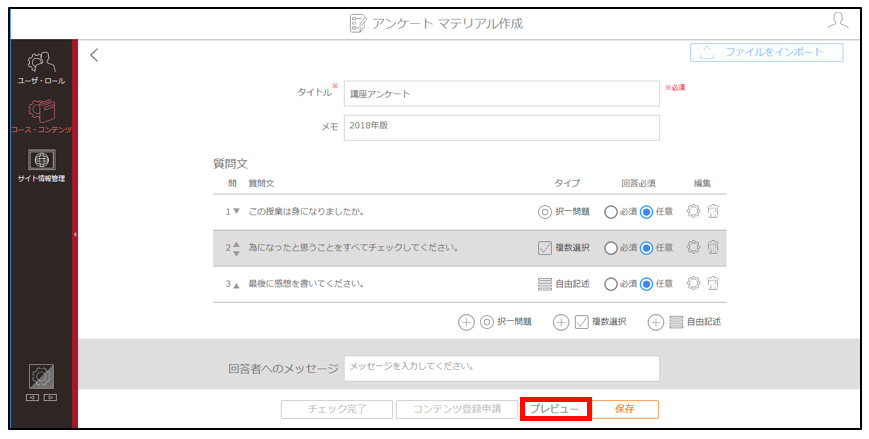Add a new 択一問題 question with plus icon
The image size is (869, 439).
(x=466, y=322)
